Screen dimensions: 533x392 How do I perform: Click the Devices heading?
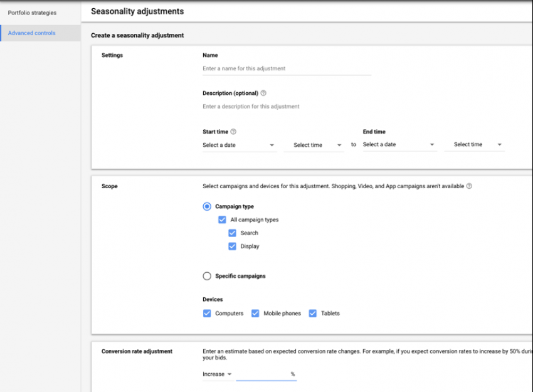point(213,300)
